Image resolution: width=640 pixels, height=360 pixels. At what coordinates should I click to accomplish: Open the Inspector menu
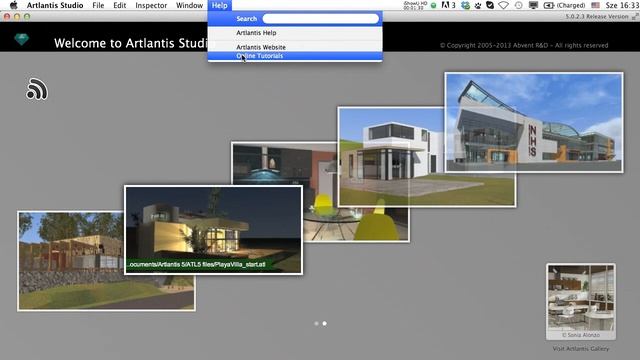[151, 5]
